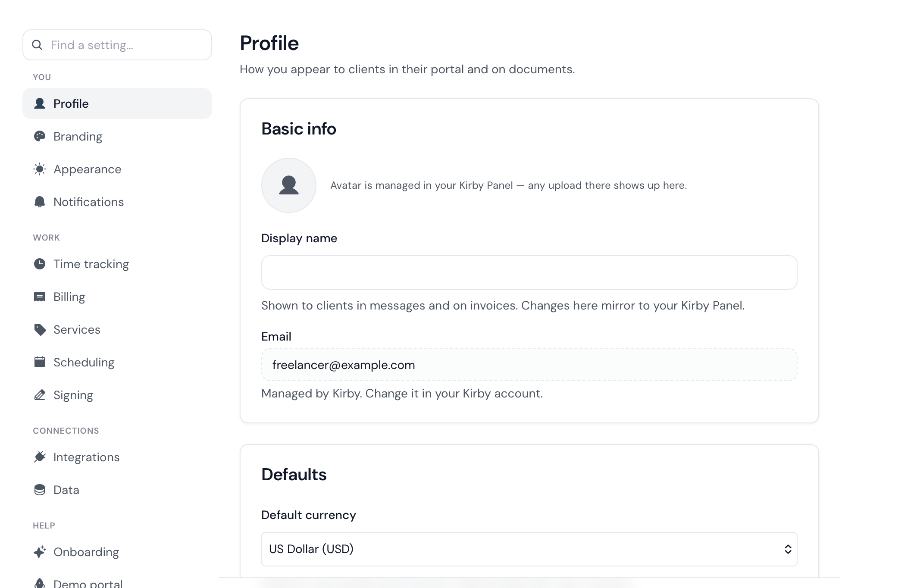Click the Data database icon
The height and width of the screenshot is (588, 914).
tap(40, 490)
